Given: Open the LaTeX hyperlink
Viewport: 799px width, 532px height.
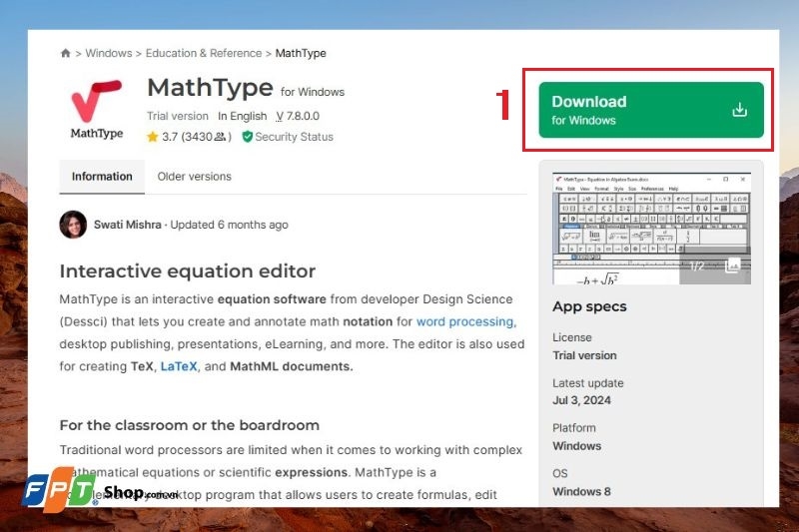Looking at the screenshot, I should [179, 366].
